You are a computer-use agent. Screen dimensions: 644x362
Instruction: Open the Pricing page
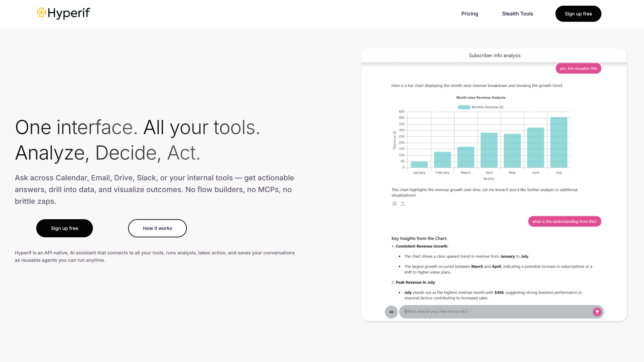click(x=469, y=14)
